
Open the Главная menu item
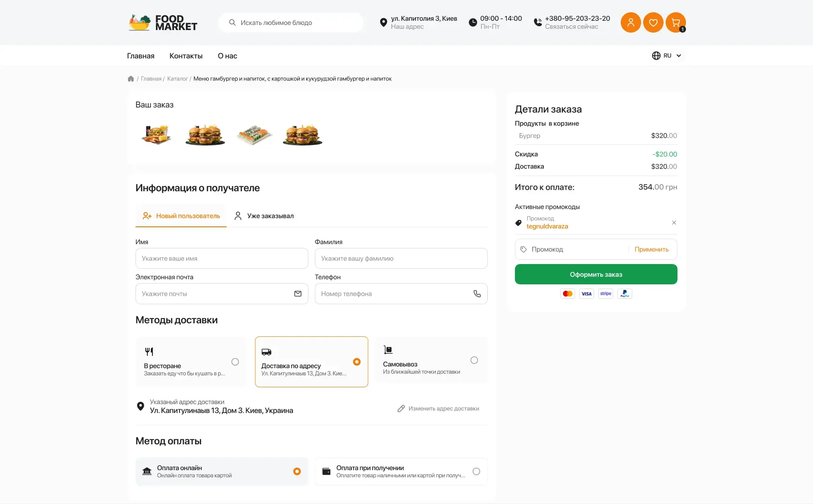click(x=141, y=56)
